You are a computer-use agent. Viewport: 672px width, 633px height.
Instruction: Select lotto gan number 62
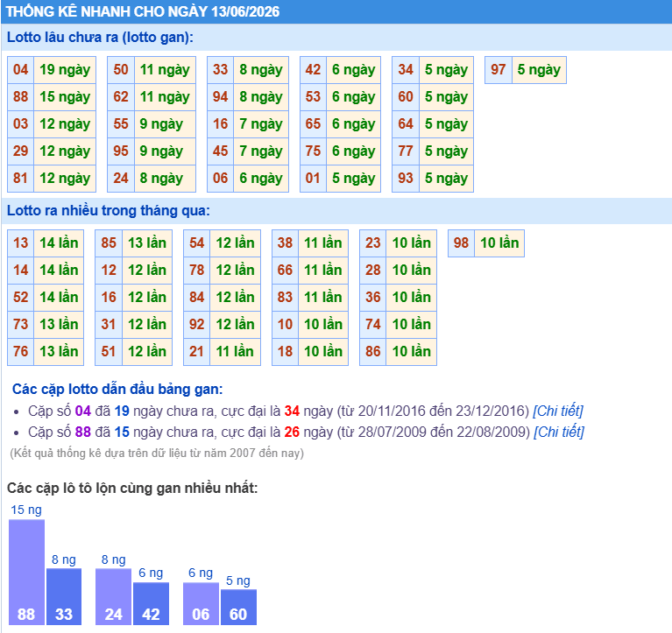pyautogui.click(x=121, y=97)
